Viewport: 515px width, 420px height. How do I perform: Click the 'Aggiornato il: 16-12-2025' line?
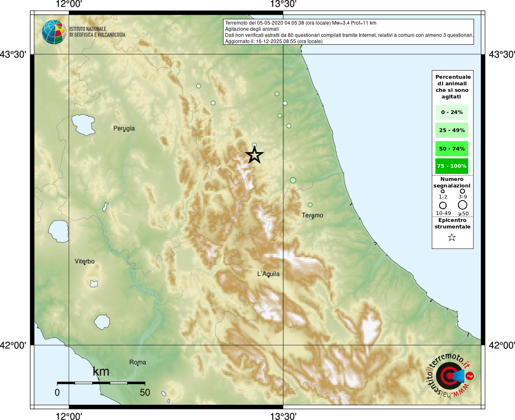click(274, 41)
